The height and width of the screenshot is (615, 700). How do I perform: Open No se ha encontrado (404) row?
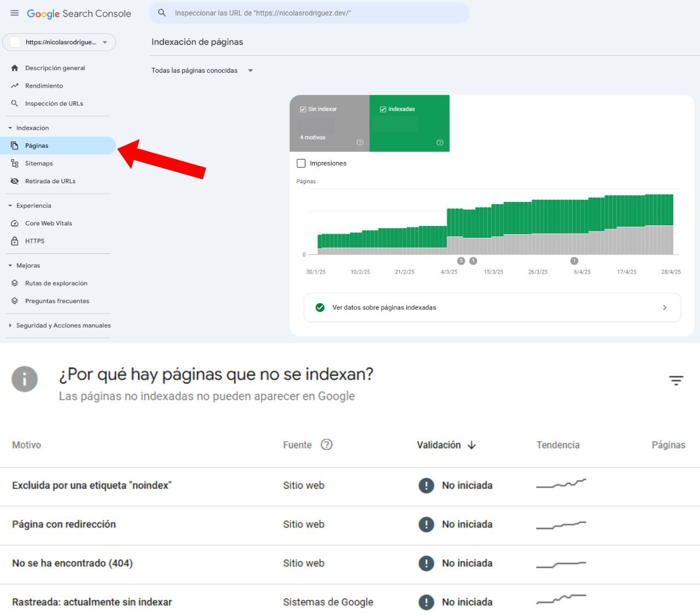[x=350, y=565]
